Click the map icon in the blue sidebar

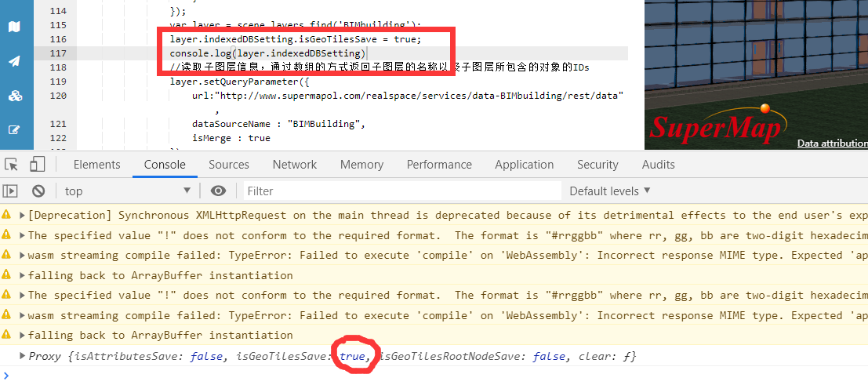(15, 27)
